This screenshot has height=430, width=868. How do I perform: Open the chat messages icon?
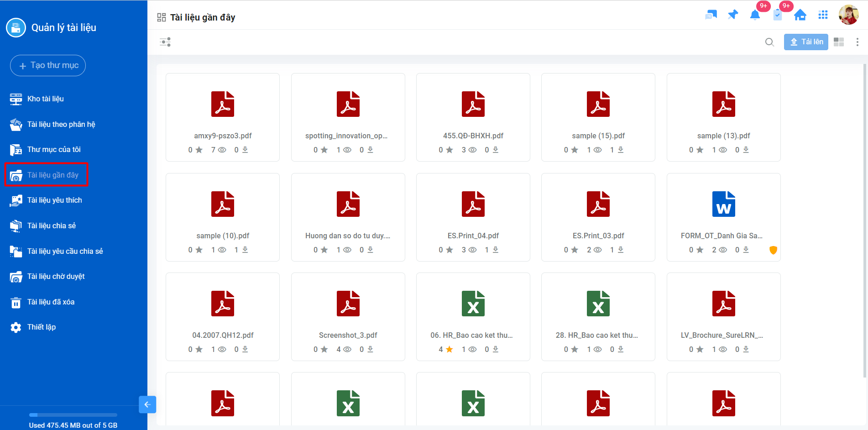click(711, 15)
